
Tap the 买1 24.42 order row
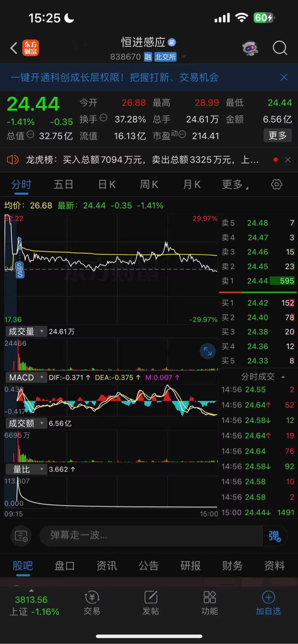click(x=258, y=303)
